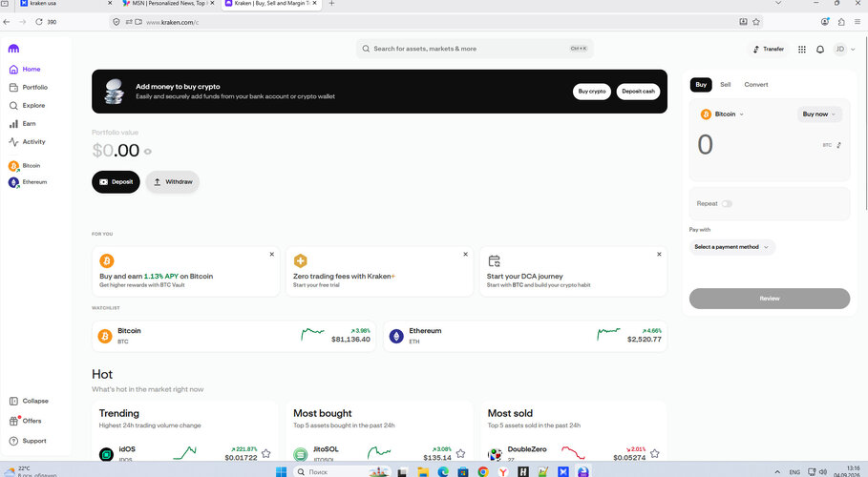This screenshot has height=477, width=868.
Task: Click Buy crypto in banner
Action: tap(592, 92)
